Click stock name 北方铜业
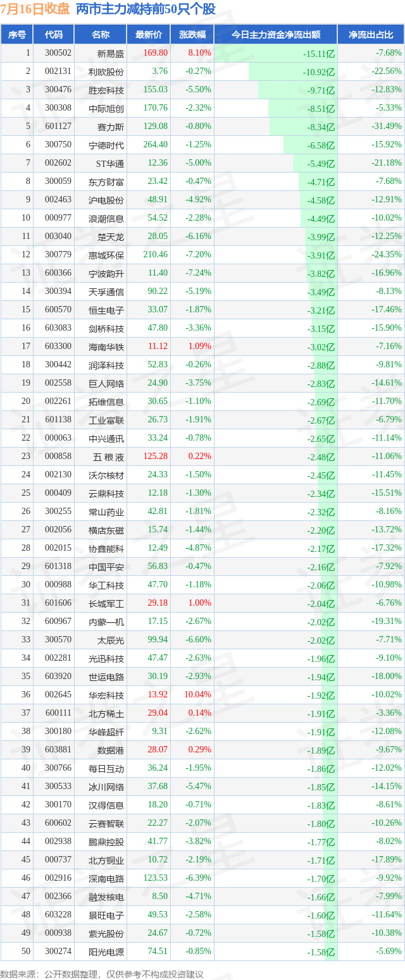The image size is (405, 980). 106,861
